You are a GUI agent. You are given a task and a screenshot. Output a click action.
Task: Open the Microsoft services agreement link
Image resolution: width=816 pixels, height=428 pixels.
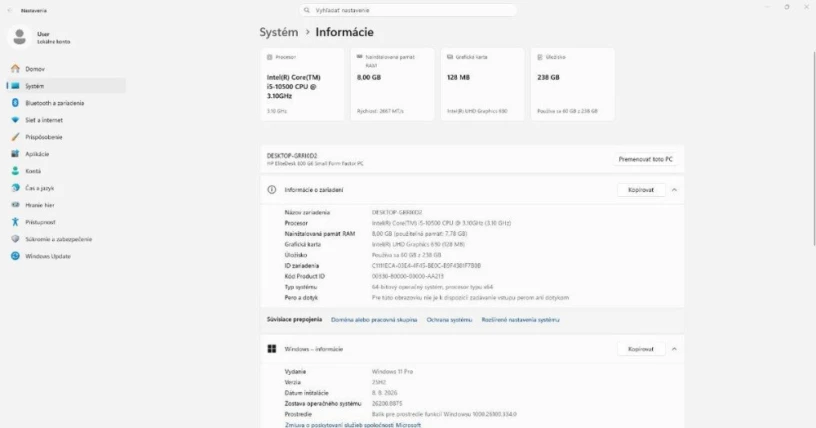click(353, 425)
